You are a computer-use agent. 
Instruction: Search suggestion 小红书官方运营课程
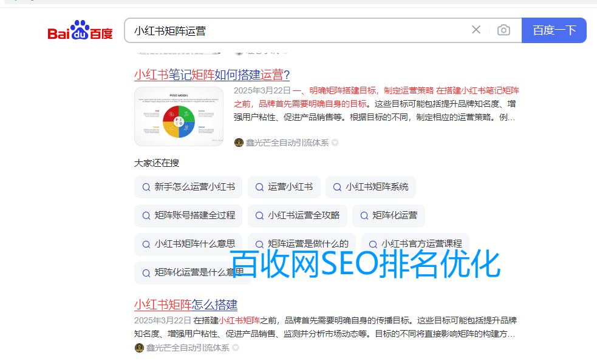coord(415,244)
